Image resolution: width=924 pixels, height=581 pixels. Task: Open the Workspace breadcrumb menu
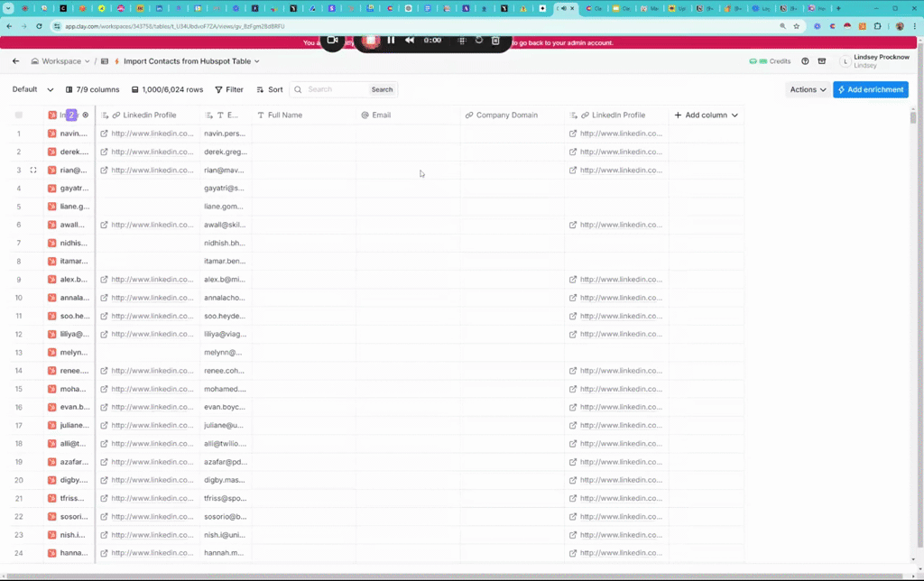60,61
